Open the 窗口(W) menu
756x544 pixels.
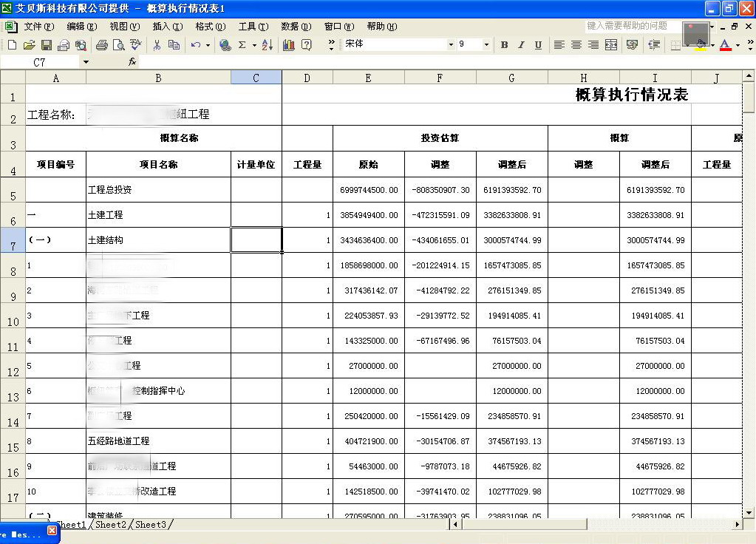pyautogui.click(x=339, y=27)
